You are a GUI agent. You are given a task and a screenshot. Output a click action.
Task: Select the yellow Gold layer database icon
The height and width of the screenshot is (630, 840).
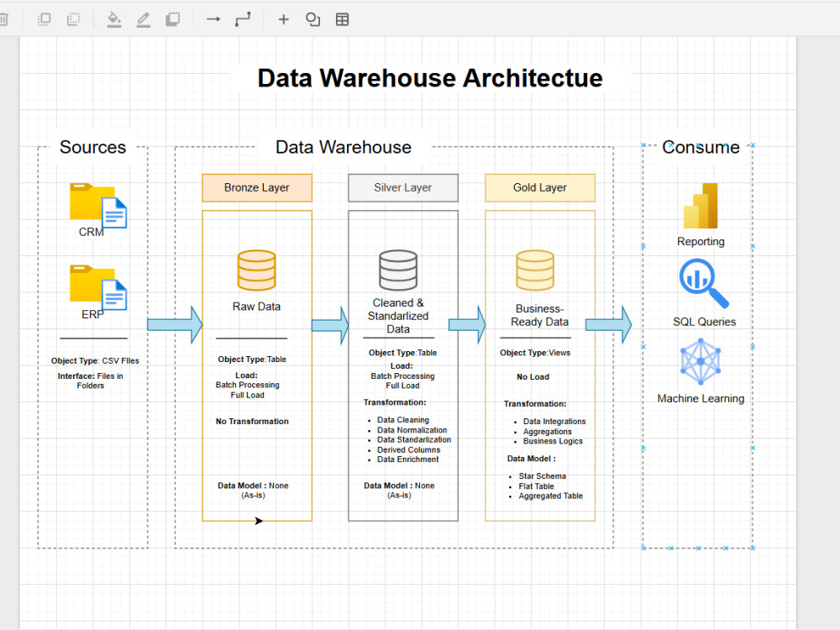(535, 270)
